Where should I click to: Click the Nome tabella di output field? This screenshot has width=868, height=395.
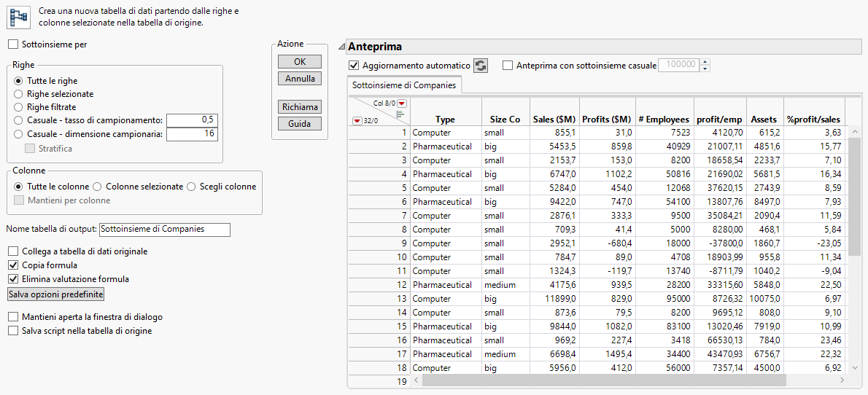click(164, 230)
